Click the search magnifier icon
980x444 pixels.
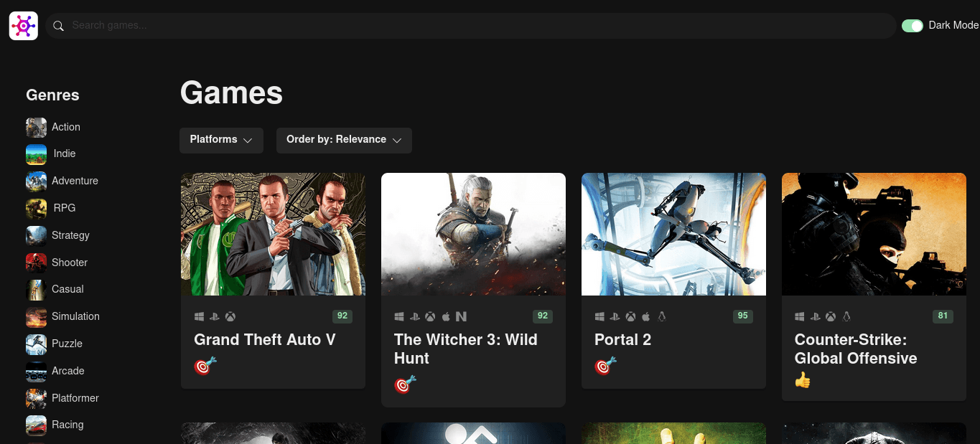tap(58, 26)
